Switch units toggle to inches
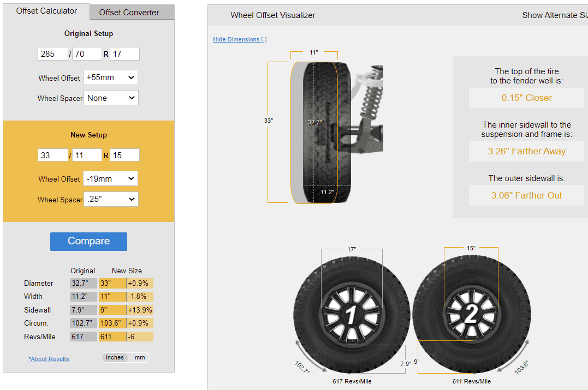 (x=115, y=357)
